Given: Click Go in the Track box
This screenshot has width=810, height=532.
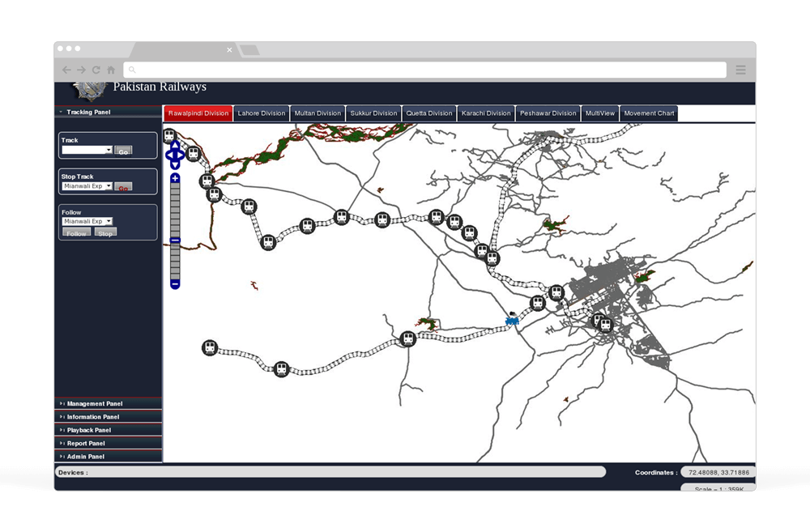Looking at the screenshot, I should (x=123, y=151).
